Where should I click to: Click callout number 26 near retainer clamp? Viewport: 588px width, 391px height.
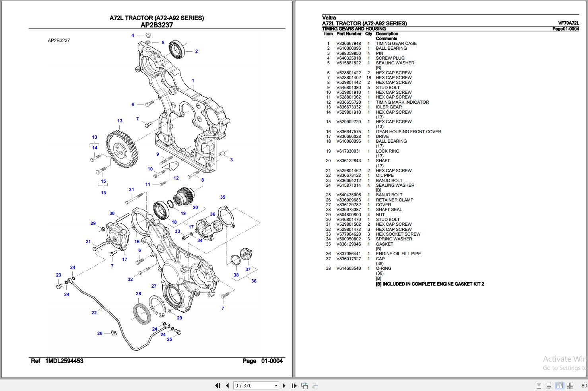[100, 333]
